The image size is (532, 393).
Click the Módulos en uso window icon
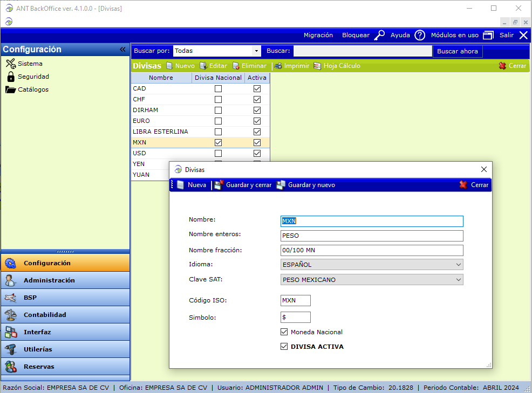(488, 35)
